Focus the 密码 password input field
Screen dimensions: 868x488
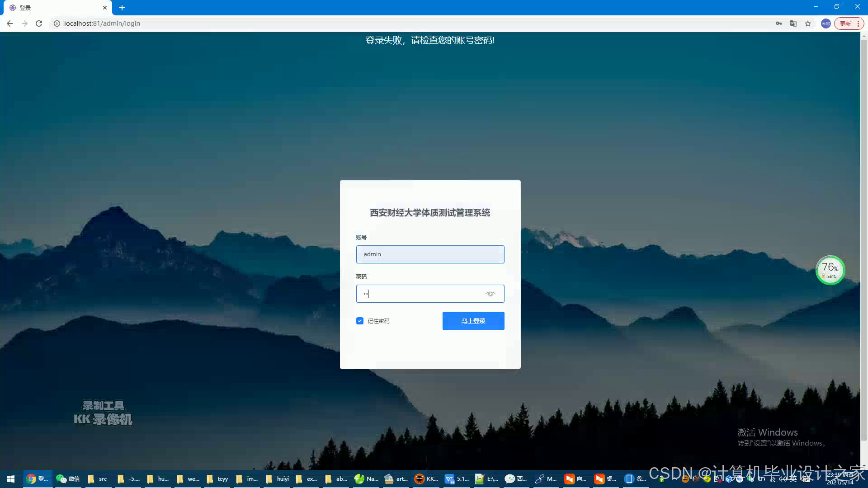pyautogui.click(x=430, y=294)
